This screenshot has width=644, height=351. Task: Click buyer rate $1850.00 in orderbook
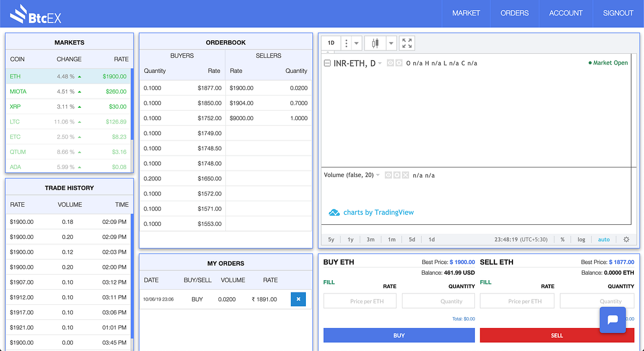pos(209,103)
